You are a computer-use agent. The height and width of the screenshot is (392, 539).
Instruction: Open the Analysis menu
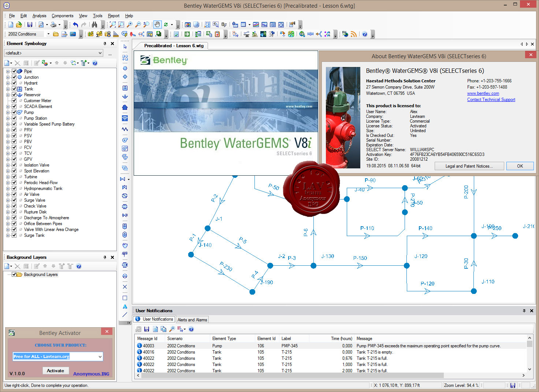coord(39,16)
